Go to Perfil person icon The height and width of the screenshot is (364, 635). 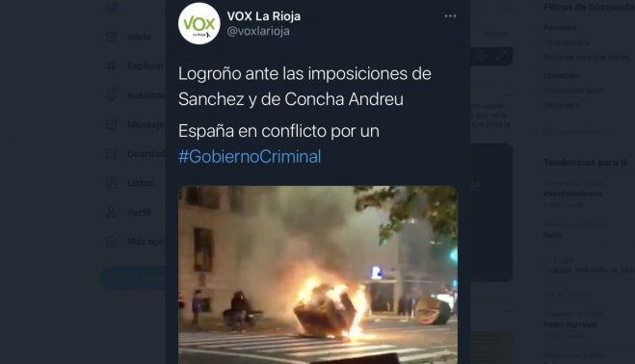tap(111, 212)
